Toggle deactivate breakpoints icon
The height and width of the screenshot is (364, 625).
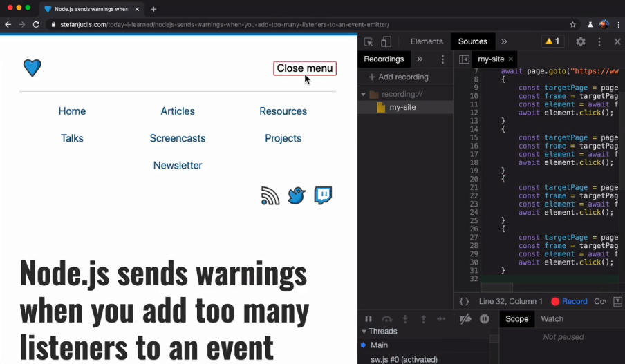(x=465, y=319)
